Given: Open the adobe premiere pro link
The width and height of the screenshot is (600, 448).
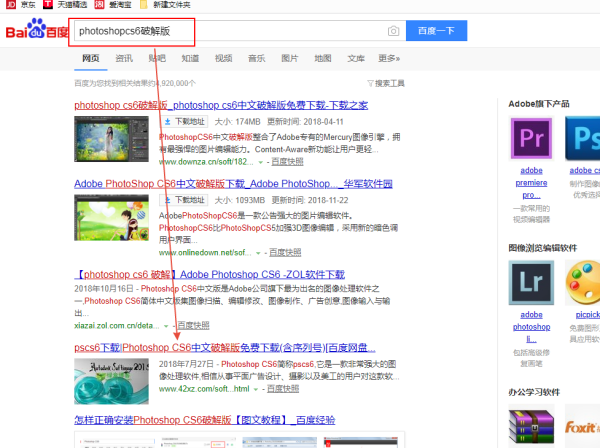Looking at the screenshot, I should [x=531, y=182].
